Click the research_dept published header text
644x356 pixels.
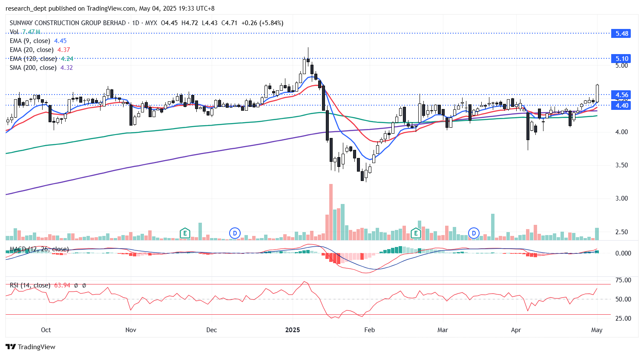tap(110, 9)
